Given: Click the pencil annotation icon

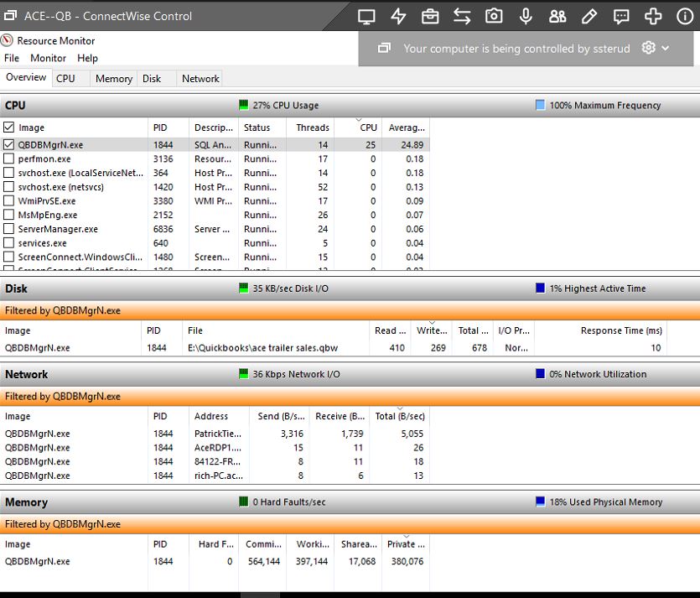Looking at the screenshot, I should 589,16.
